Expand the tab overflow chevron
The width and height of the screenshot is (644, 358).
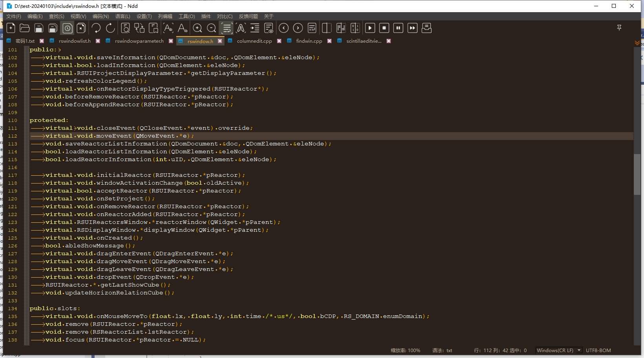coord(637,42)
